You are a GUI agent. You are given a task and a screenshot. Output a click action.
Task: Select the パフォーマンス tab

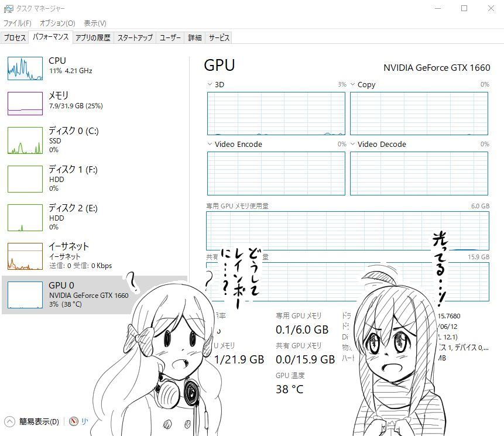click(x=51, y=37)
